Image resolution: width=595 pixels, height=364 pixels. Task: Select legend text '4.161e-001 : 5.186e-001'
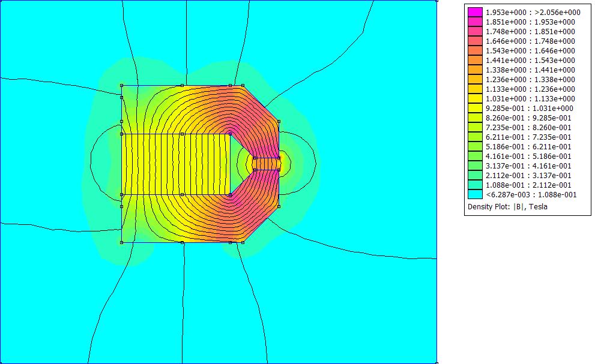pyautogui.click(x=528, y=157)
